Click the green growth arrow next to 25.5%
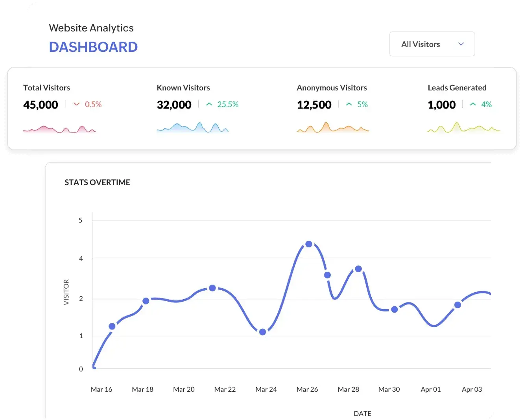 [x=209, y=104]
